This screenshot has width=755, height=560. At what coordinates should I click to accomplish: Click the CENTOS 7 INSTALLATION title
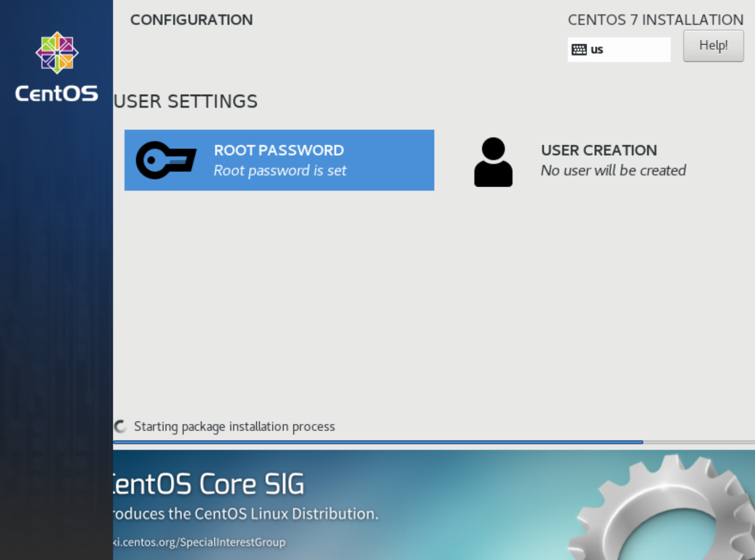click(x=655, y=20)
